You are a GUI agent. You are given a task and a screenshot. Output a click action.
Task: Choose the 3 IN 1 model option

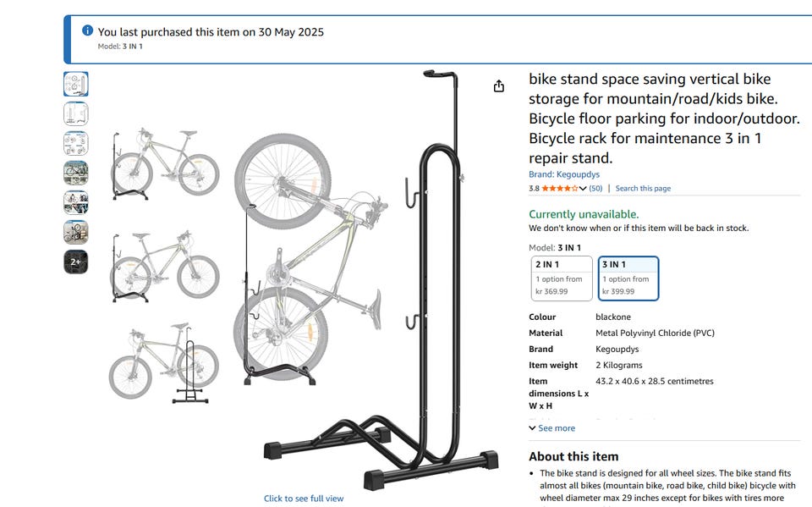coord(628,278)
